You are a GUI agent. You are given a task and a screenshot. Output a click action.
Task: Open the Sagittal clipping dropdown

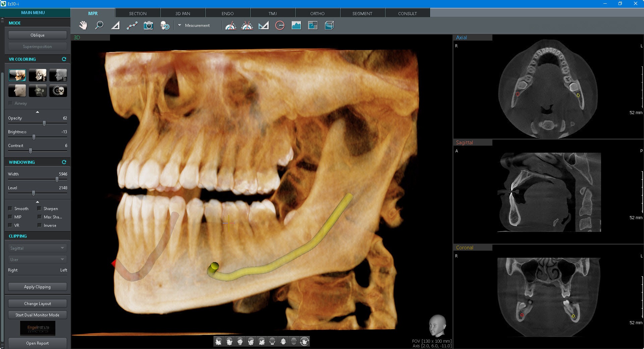37,248
